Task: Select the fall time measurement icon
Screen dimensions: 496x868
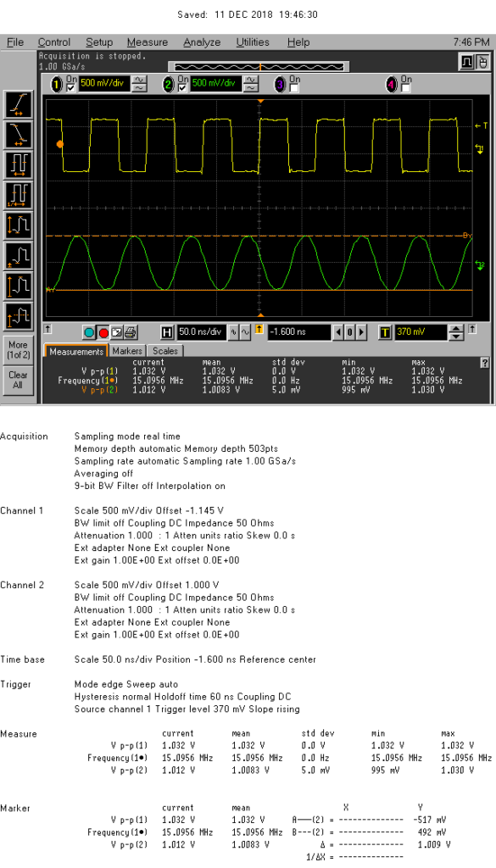Action: click(x=19, y=135)
